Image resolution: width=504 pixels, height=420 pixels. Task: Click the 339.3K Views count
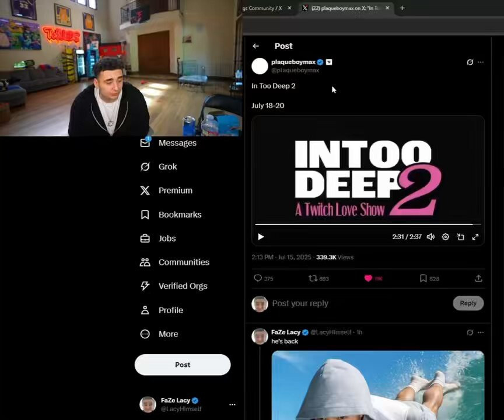(335, 257)
